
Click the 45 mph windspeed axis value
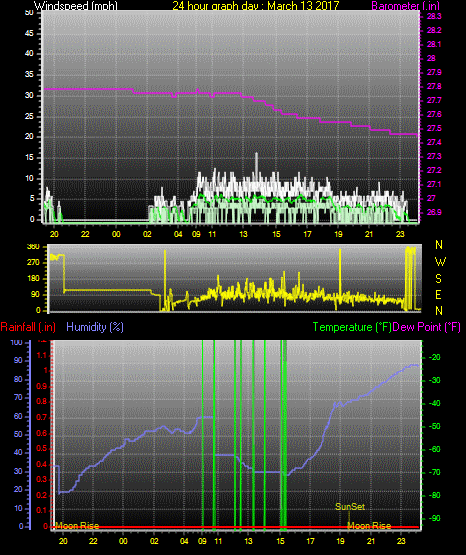click(29, 34)
